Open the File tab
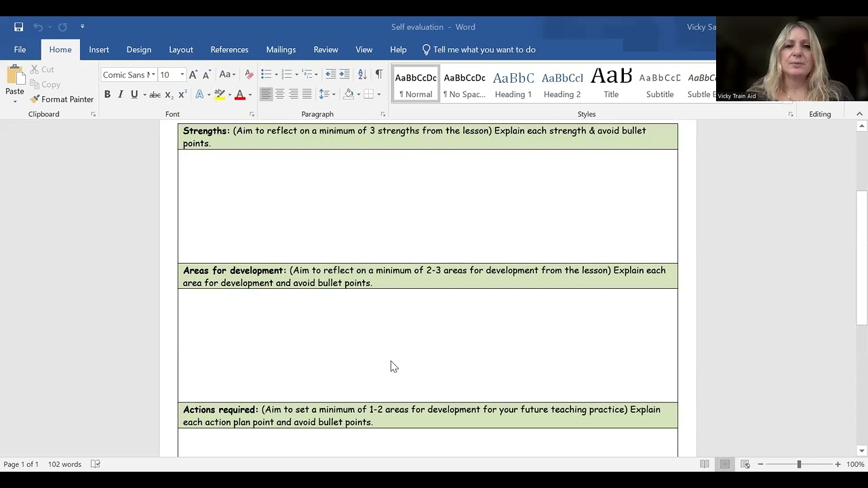The height and width of the screenshot is (488, 868). tap(20, 49)
